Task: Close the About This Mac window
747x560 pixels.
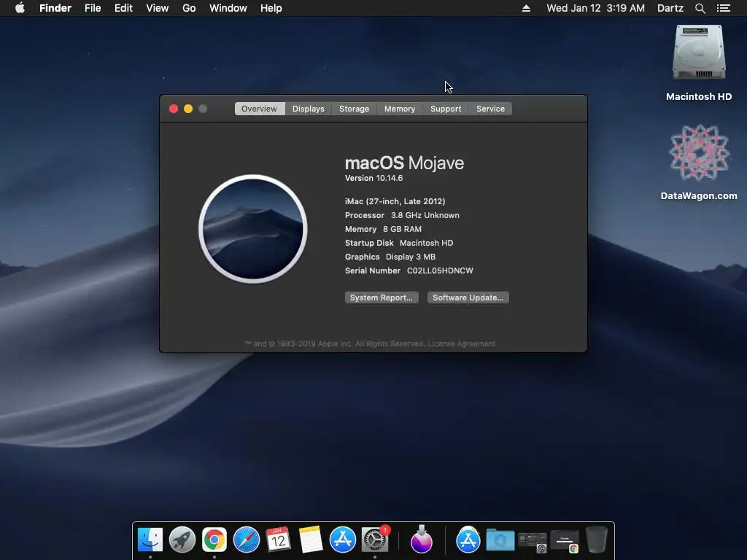Action: click(x=174, y=109)
